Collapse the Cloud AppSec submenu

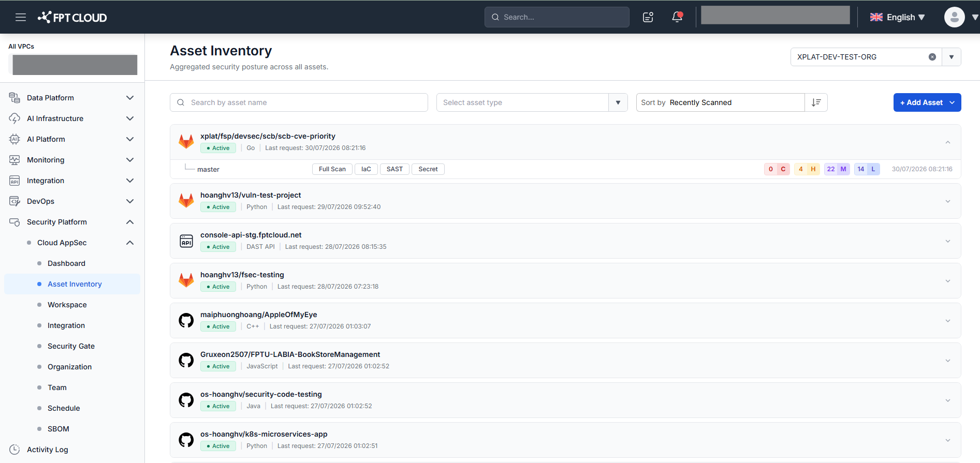[x=130, y=243]
